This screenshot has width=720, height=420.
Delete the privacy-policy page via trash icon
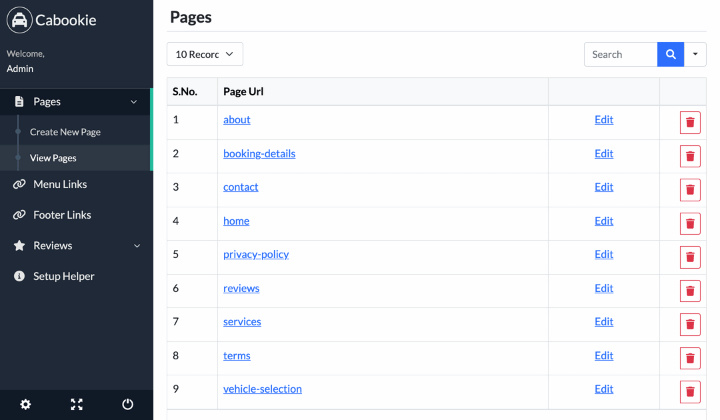[x=690, y=258]
